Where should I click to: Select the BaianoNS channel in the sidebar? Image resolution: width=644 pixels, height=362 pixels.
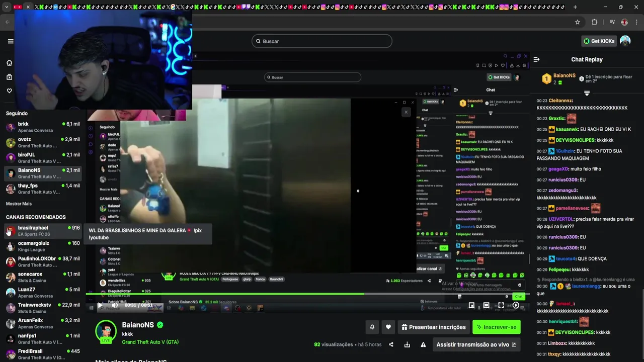43,173
